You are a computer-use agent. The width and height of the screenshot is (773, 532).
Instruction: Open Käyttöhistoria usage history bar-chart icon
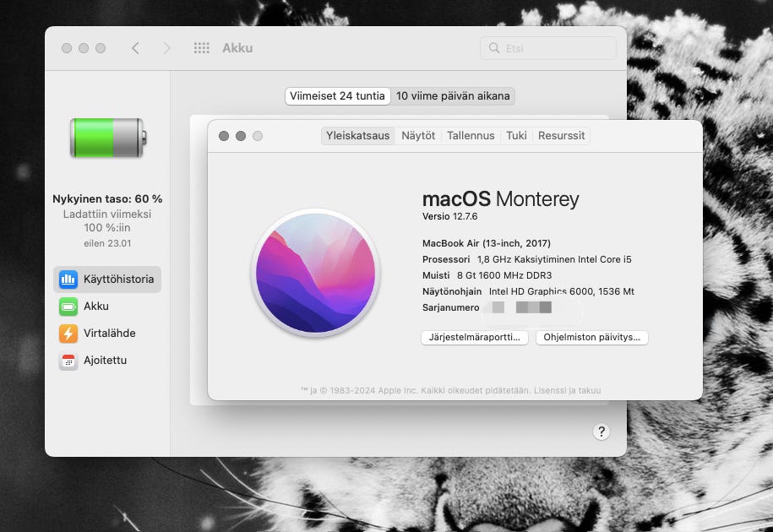68,280
